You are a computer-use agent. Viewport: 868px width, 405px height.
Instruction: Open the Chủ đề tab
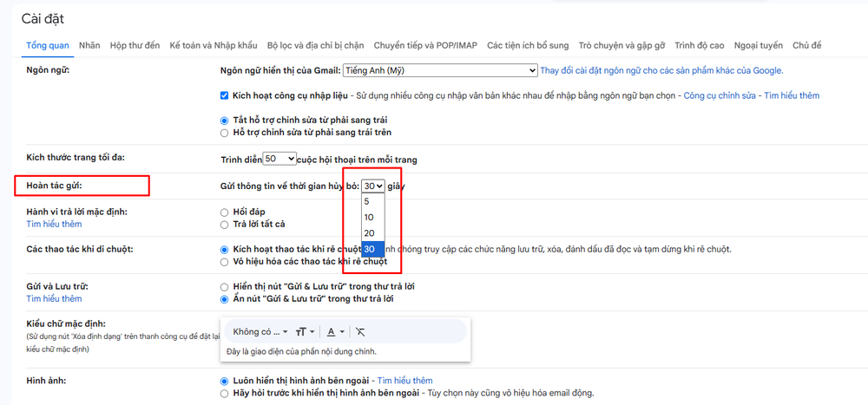point(806,45)
